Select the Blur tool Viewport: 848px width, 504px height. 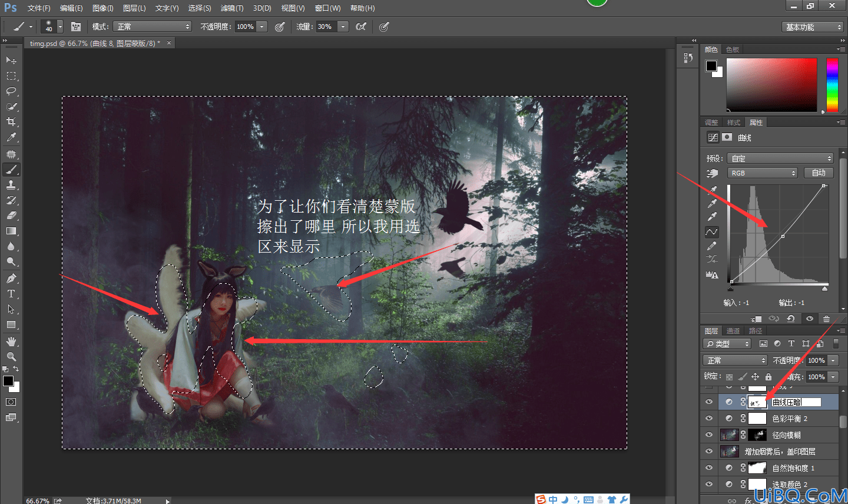point(11,246)
